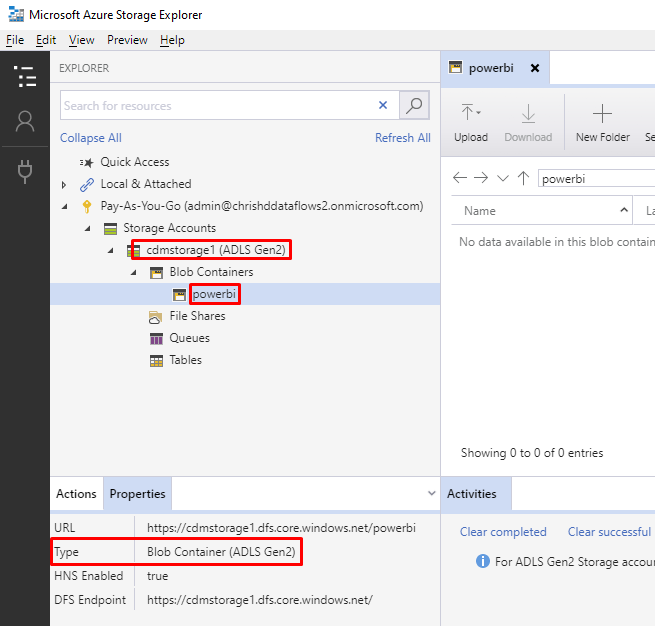655x626 pixels.
Task: Click the Collapse All link
Action: pyautogui.click(x=91, y=138)
